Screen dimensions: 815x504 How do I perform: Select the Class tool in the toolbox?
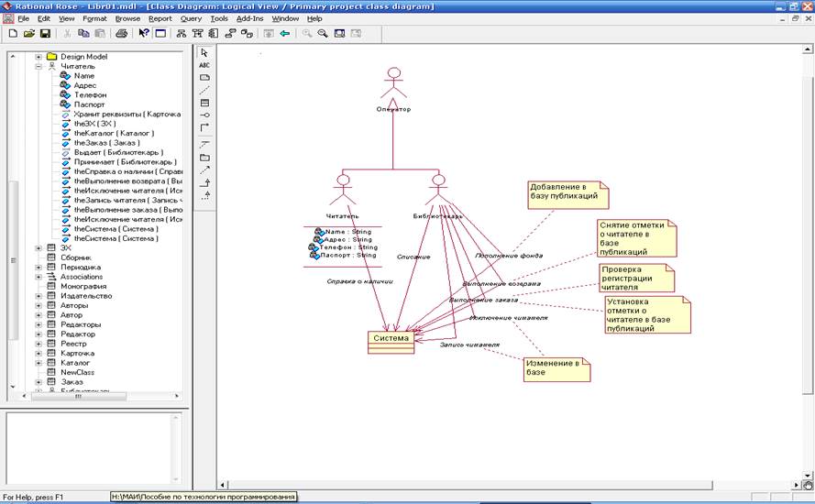[204, 103]
